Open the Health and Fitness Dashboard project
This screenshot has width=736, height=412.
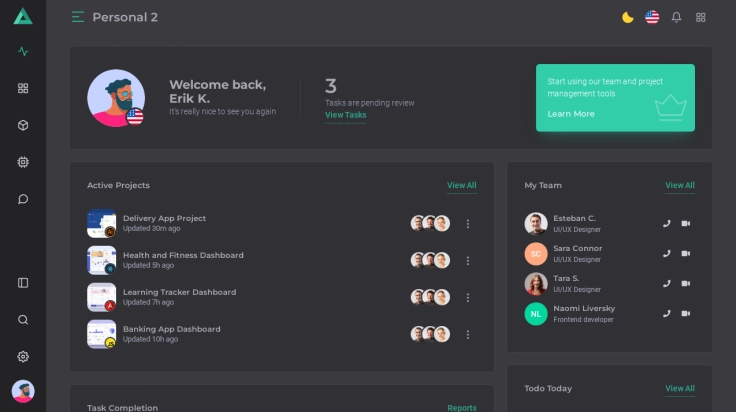pyautogui.click(x=183, y=255)
